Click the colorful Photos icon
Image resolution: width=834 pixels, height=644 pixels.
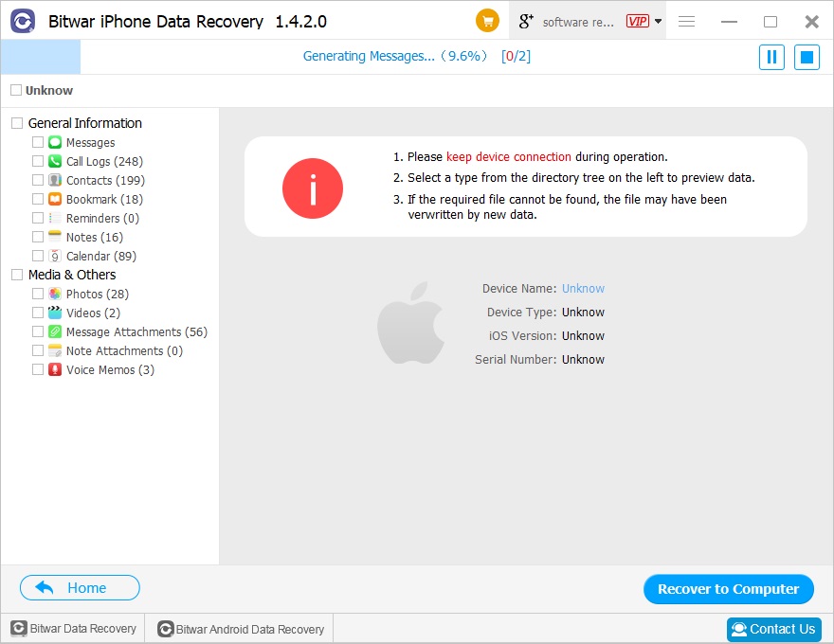[55, 294]
